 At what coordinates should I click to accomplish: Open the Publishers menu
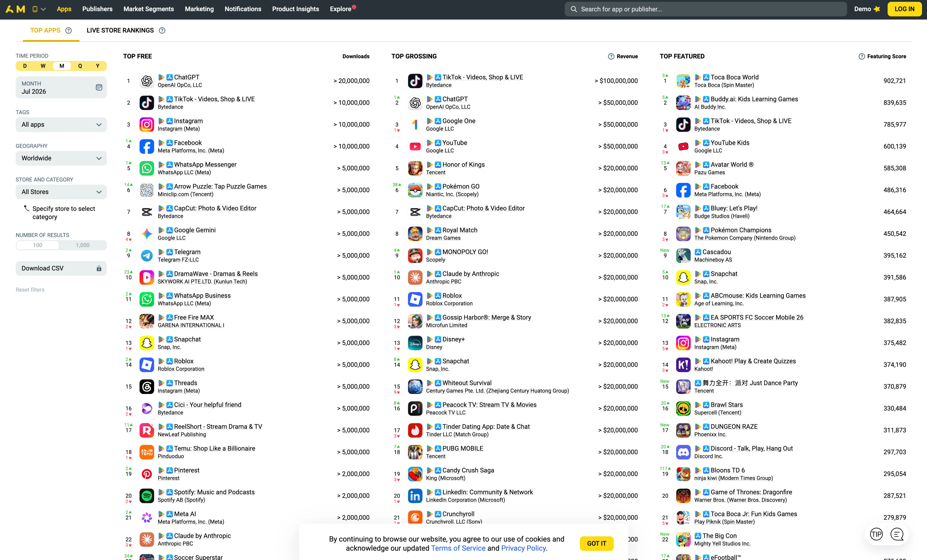(x=98, y=9)
